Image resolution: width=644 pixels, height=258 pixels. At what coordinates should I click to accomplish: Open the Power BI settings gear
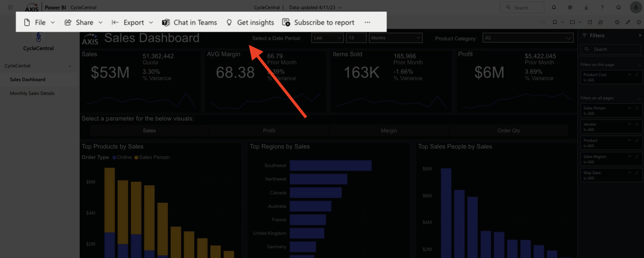click(570, 7)
